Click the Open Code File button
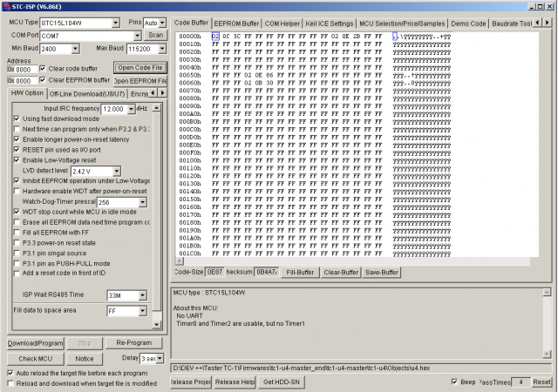The width and height of the screenshot is (558, 392). (x=140, y=68)
